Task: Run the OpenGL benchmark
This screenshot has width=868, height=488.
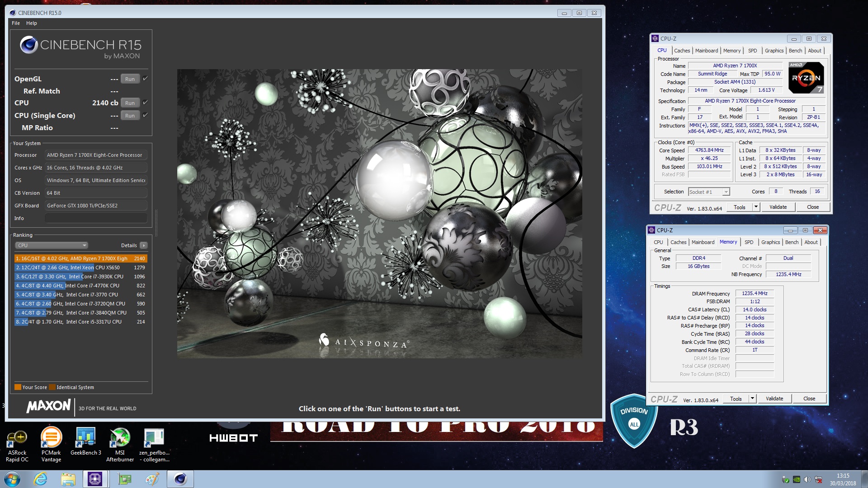Action: pyautogui.click(x=130, y=79)
